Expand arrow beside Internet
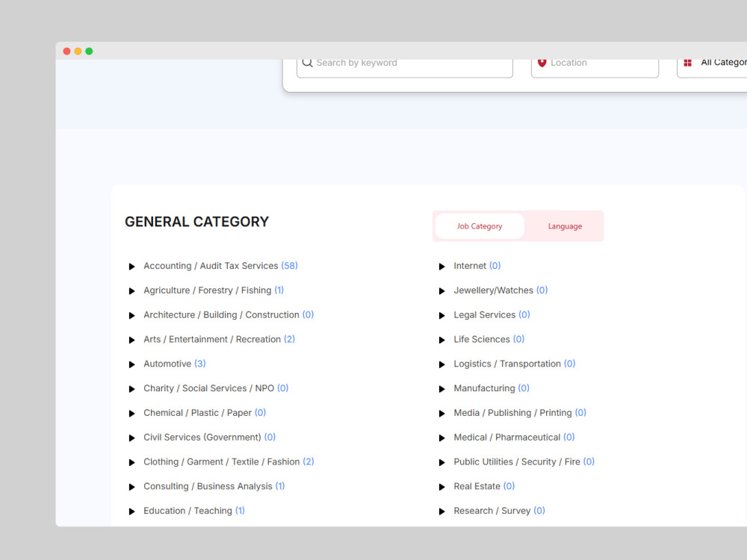 [441, 267]
